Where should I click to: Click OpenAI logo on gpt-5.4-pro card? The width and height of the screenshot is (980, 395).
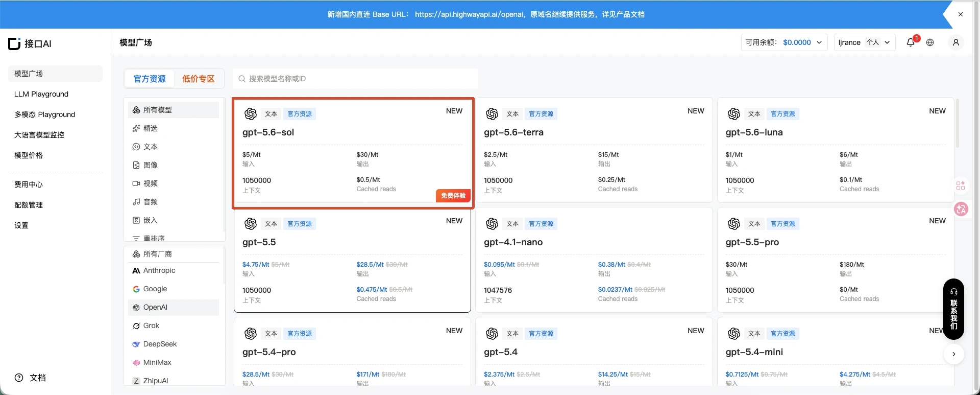250,333
